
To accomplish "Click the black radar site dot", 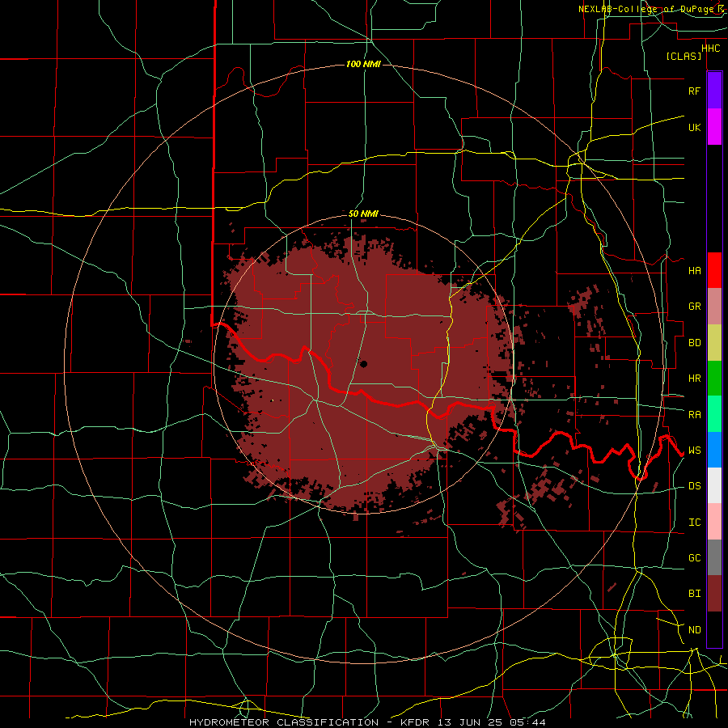I will [363, 363].
